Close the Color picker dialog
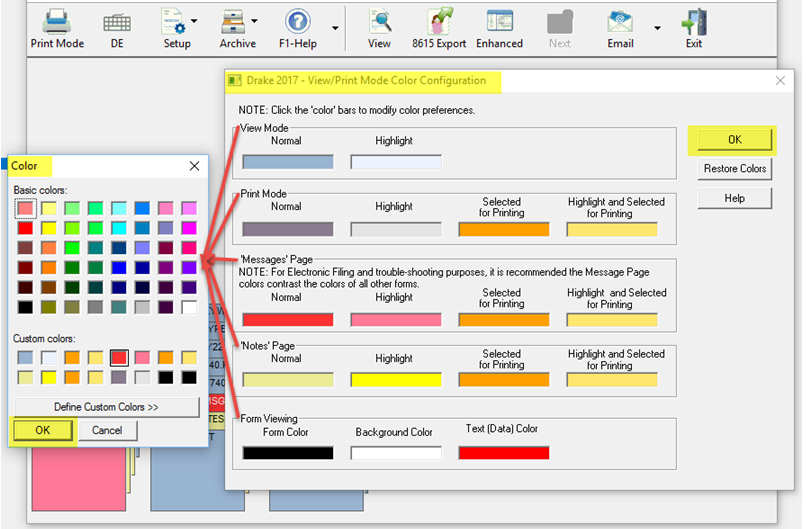Image resolution: width=806 pixels, height=529 pixels. point(194,166)
